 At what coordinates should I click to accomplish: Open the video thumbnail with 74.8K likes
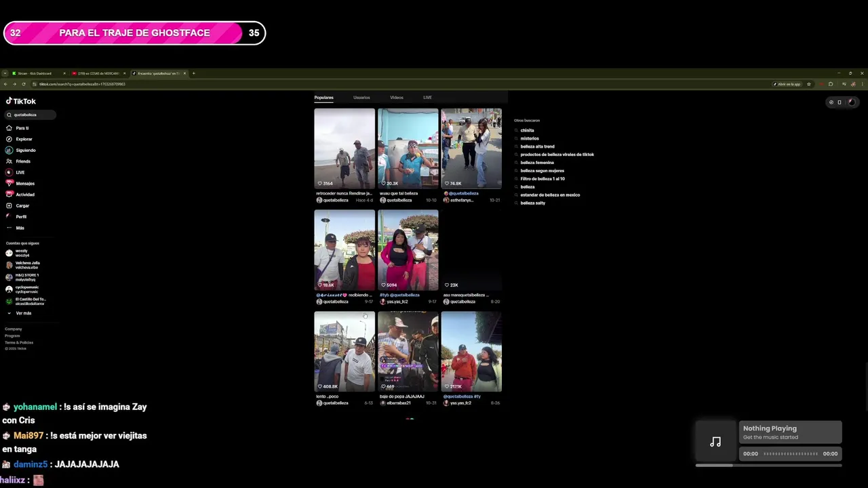(x=471, y=148)
